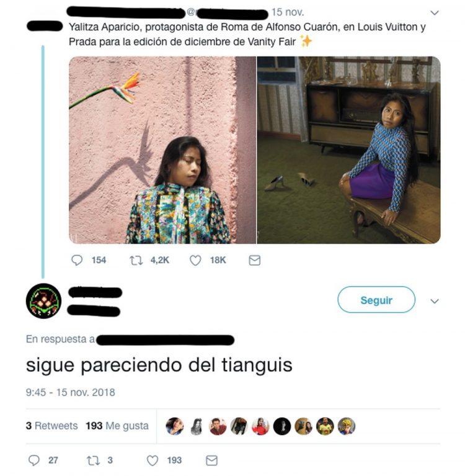The image size is (465, 476).
Task: Send reply tweet via direct message icon
Action: (x=211, y=460)
